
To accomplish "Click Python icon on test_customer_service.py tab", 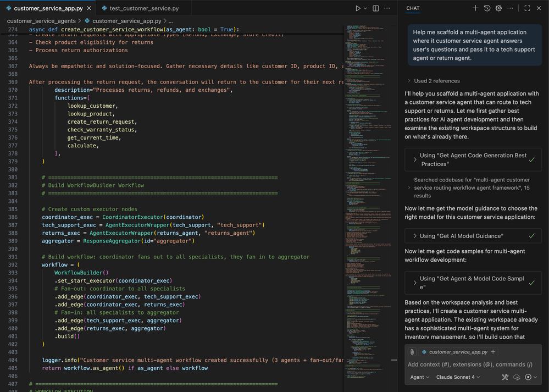I will (104, 8).
